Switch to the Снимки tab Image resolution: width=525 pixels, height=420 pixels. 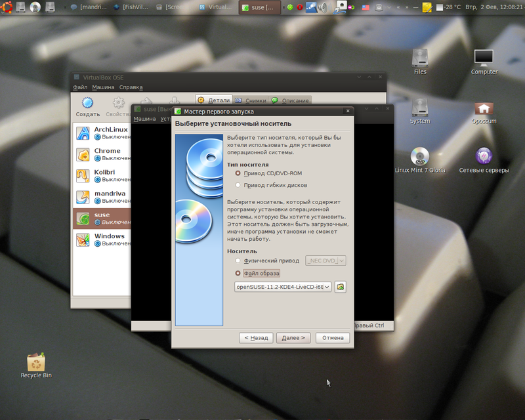click(x=251, y=100)
